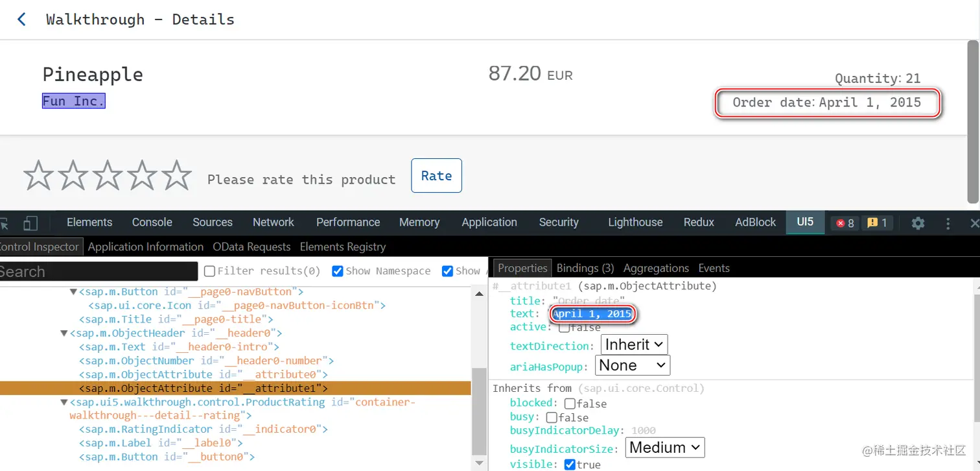Open Fun Inc. intro link
The width and height of the screenshot is (980, 471).
[x=73, y=101]
